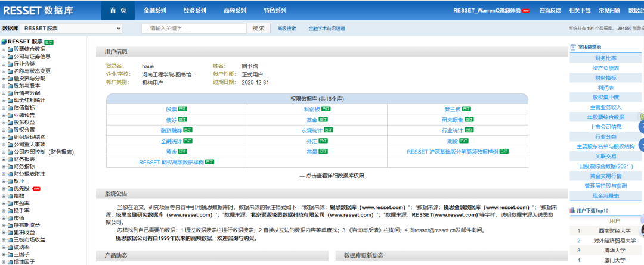Open the 研究报告 database link
The height and width of the screenshot is (265, 644).
(x=452, y=120)
